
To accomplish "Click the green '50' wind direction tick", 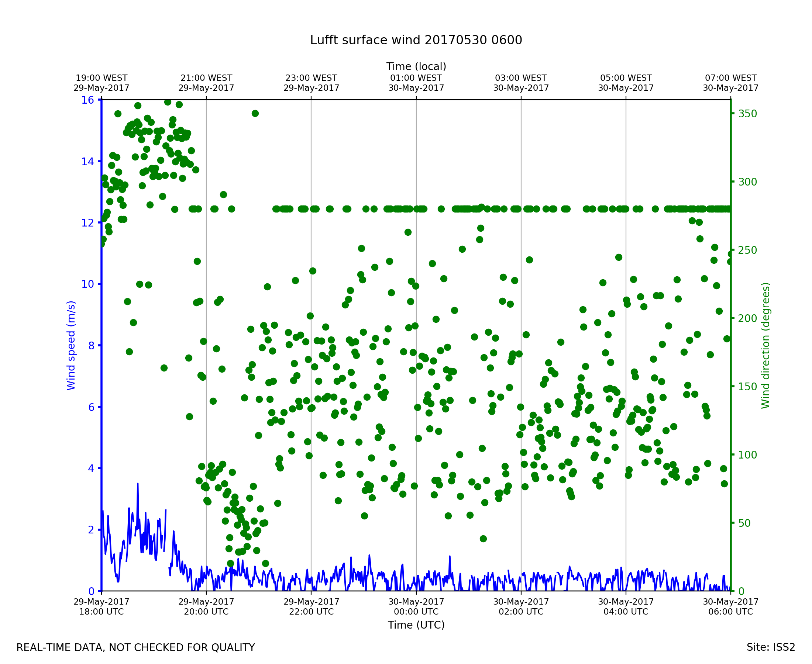I will [x=744, y=523].
